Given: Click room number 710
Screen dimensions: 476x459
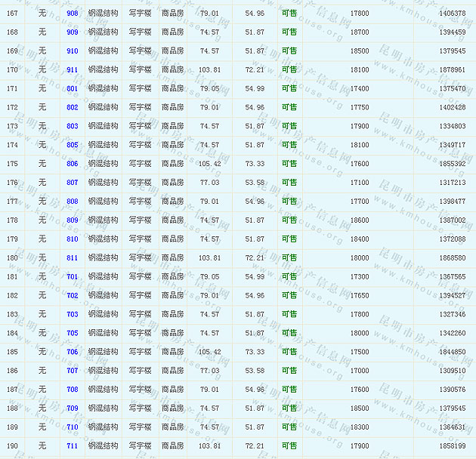Looking at the screenshot, I should click(x=72, y=427).
